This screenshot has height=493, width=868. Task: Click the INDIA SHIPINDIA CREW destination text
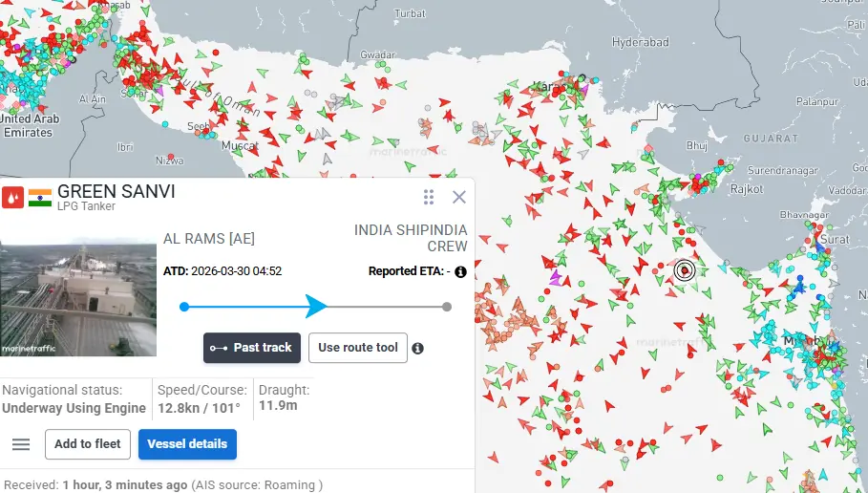[411, 238]
